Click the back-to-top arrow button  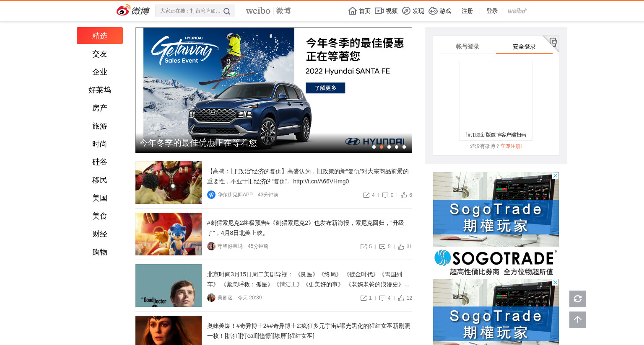click(578, 320)
